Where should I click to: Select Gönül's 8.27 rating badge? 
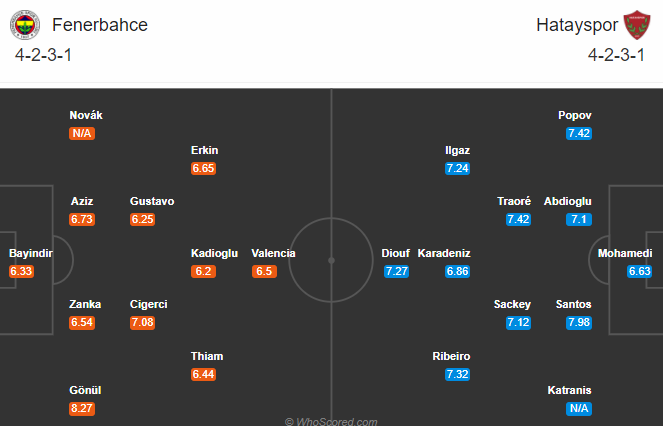click(x=82, y=408)
